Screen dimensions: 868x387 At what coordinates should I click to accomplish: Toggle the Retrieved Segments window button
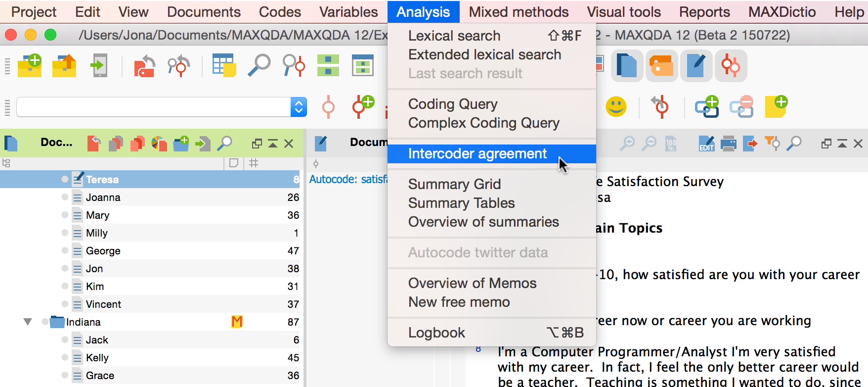(731, 66)
